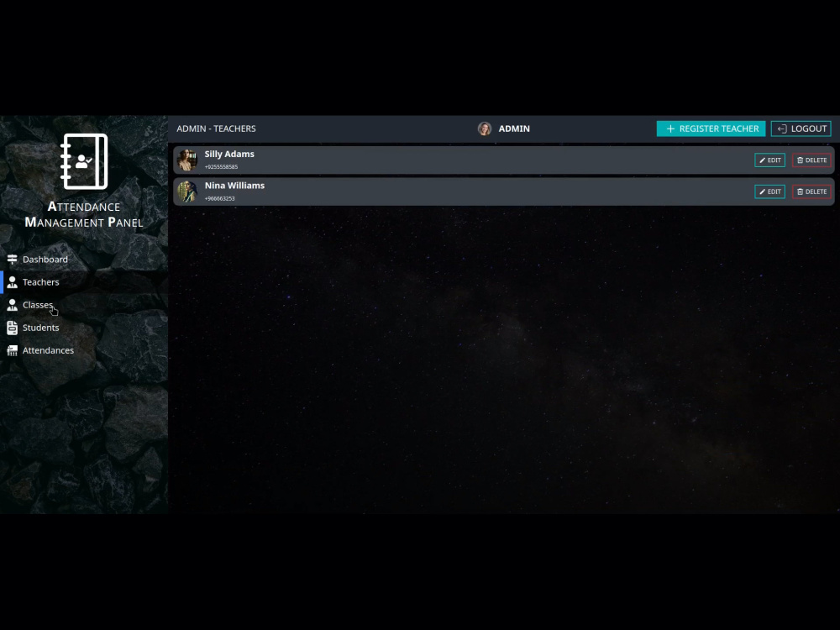Click the Students document icon in sidebar
This screenshot has width=840, height=630.
click(x=12, y=328)
